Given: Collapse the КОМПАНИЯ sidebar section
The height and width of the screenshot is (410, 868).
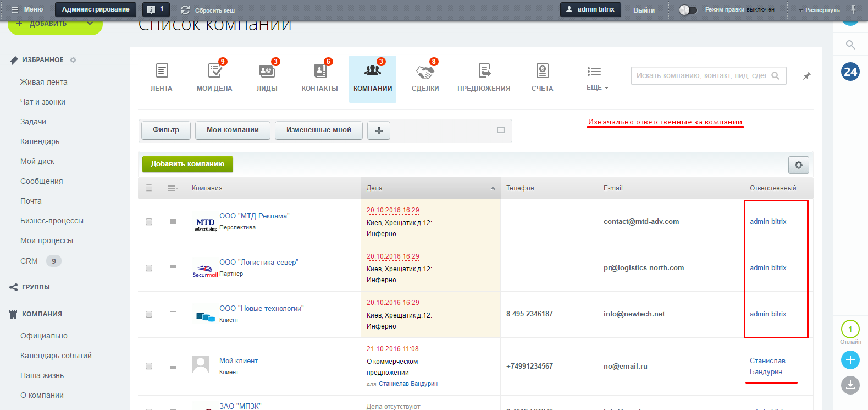Looking at the screenshot, I should pyautogui.click(x=42, y=314).
